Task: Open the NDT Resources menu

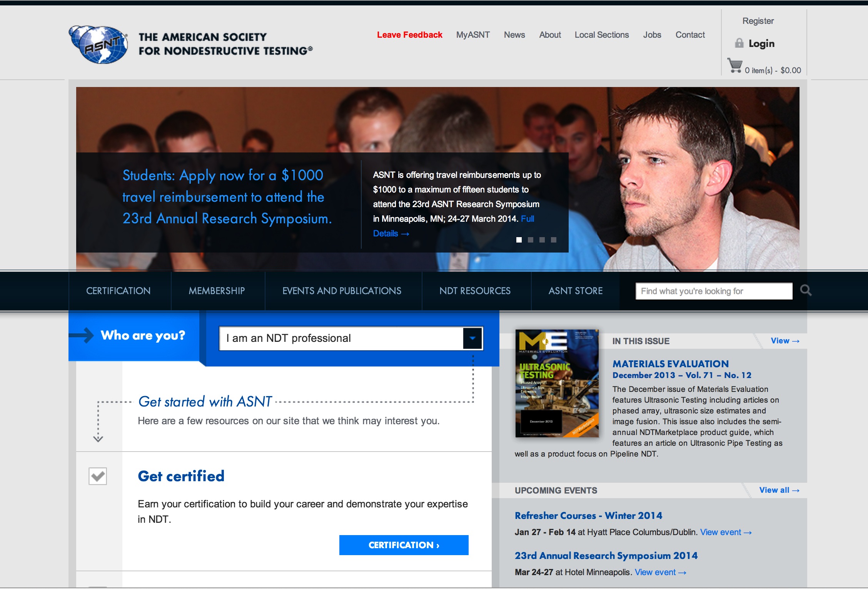Action: 475,291
